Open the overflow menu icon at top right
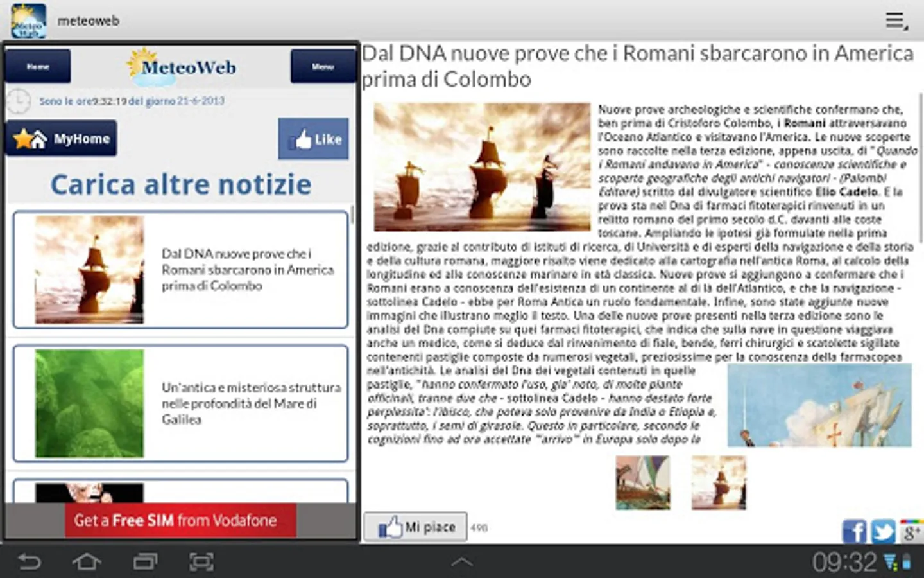 (x=896, y=21)
